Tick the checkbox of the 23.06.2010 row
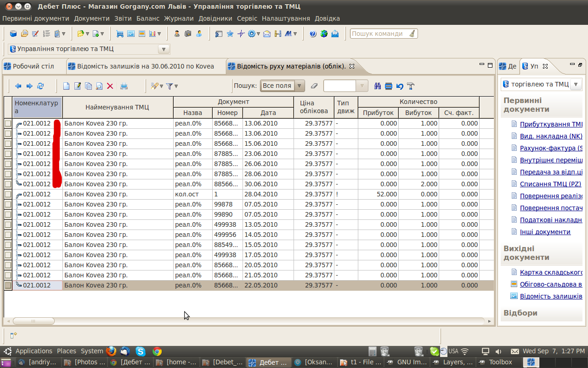The height and width of the screenshot is (368, 588). pos(8,154)
